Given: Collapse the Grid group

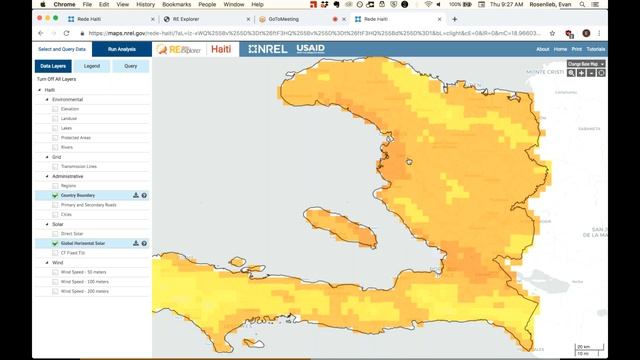Looking at the screenshot, I should click(47, 157).
